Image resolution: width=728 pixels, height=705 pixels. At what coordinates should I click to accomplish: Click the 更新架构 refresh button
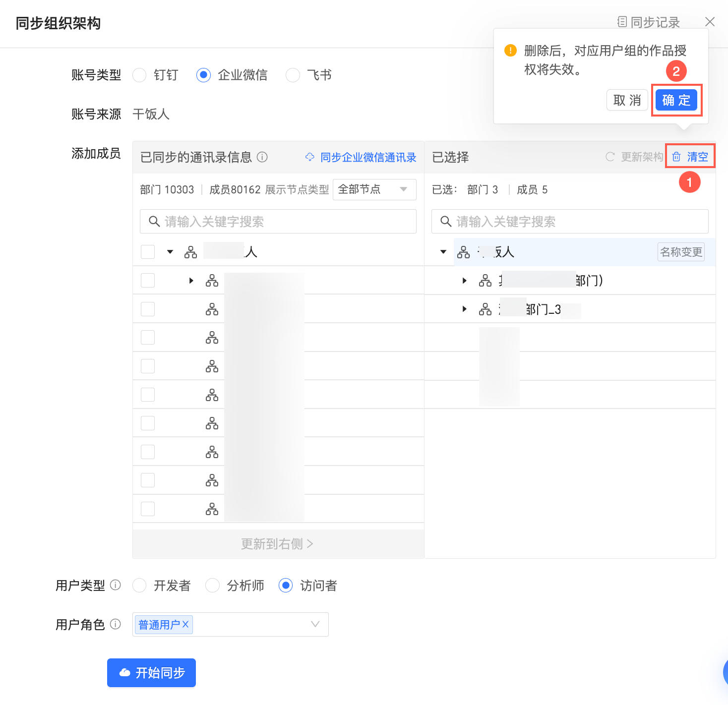[x=634, y=157]
